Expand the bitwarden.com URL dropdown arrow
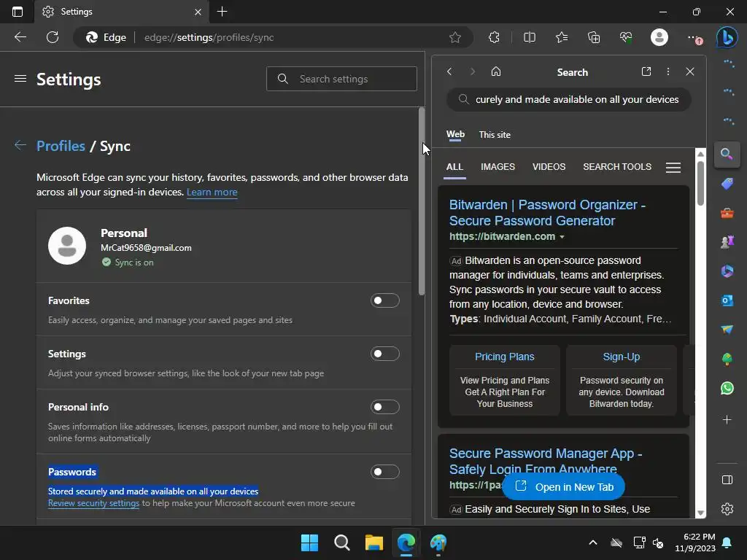Viewport: 747px width, 560px height. click(562, 237)
